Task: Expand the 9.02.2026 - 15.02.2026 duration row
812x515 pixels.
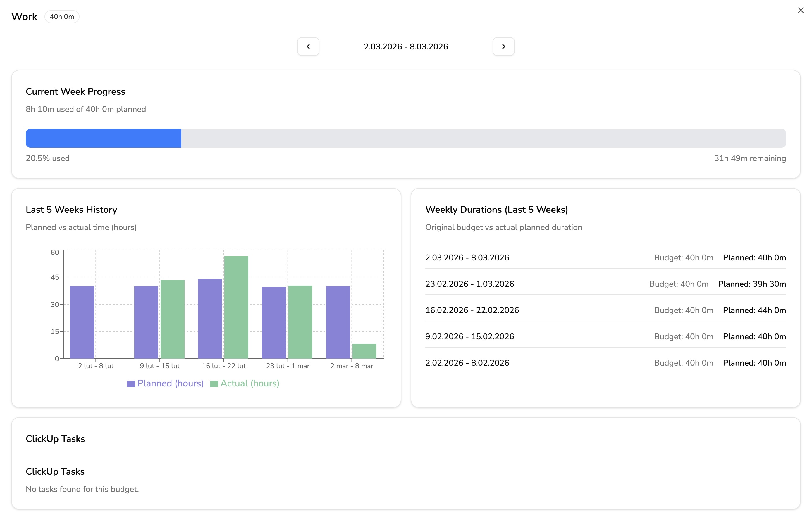Action: point(470,336)
